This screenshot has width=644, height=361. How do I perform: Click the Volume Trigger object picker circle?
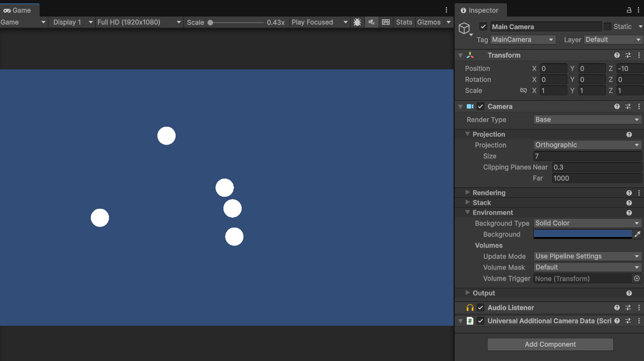637,278
